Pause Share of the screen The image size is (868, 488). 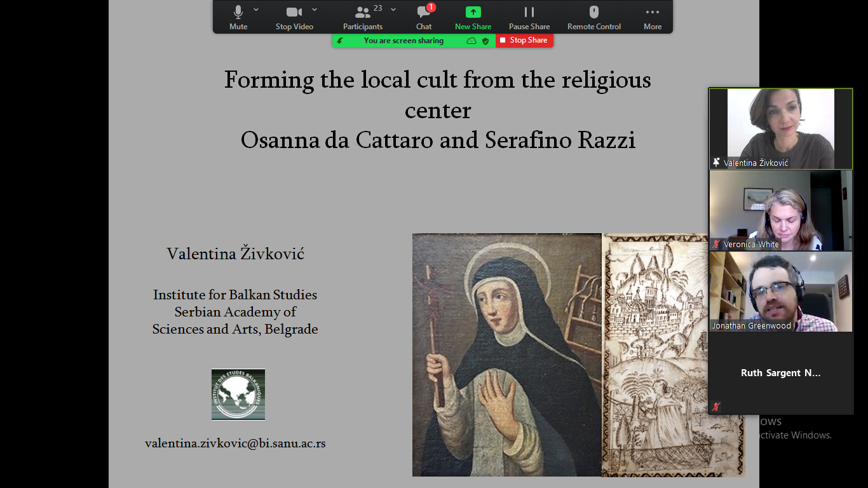coord(529,17)
